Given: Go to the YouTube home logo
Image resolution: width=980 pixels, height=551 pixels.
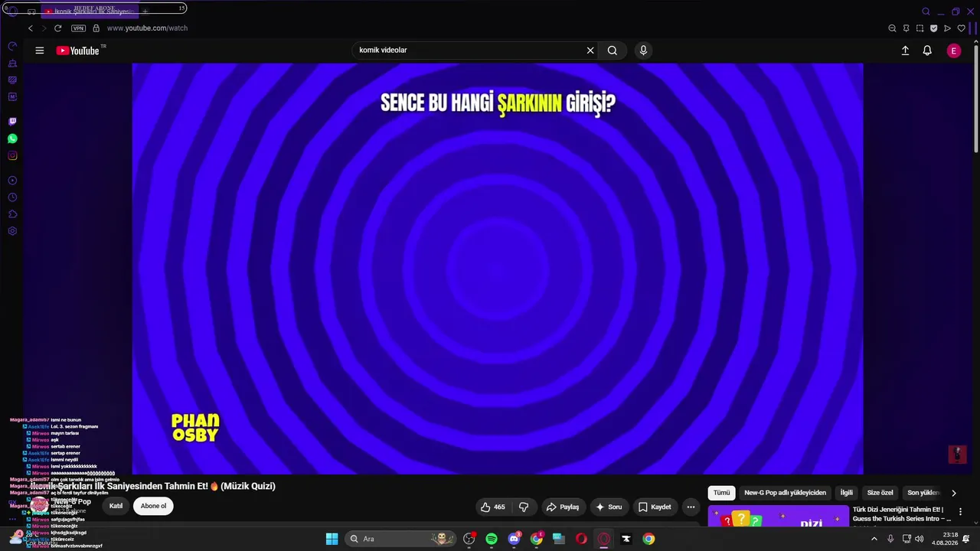Looking at the screenshot, I should [x=78, y=51].
